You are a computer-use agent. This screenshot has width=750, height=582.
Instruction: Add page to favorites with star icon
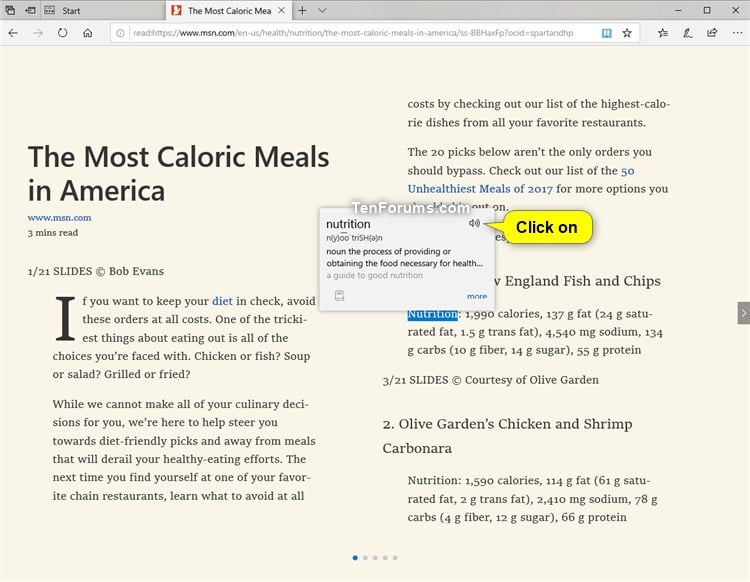(x=627, y=33)
